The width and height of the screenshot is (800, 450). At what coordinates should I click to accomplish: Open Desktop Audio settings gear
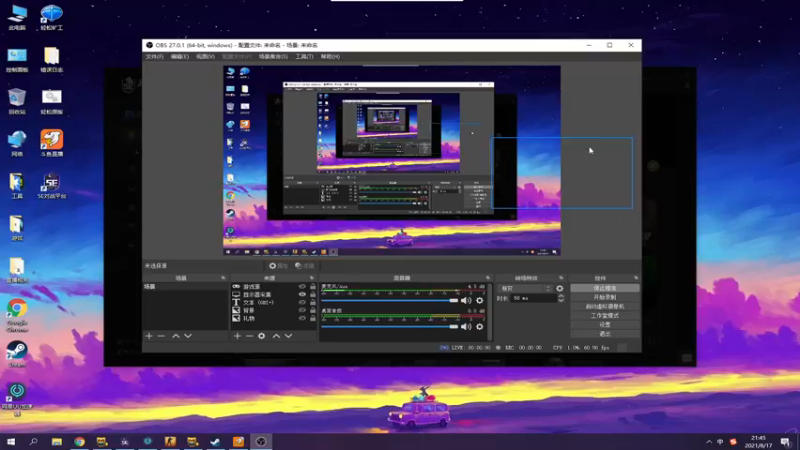tap(480, 327)
